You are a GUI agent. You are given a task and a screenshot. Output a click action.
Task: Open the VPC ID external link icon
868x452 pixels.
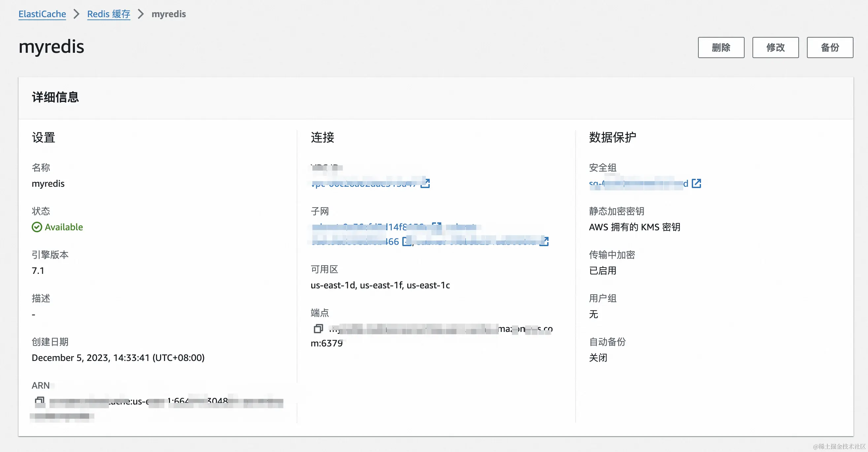[425, 183]
